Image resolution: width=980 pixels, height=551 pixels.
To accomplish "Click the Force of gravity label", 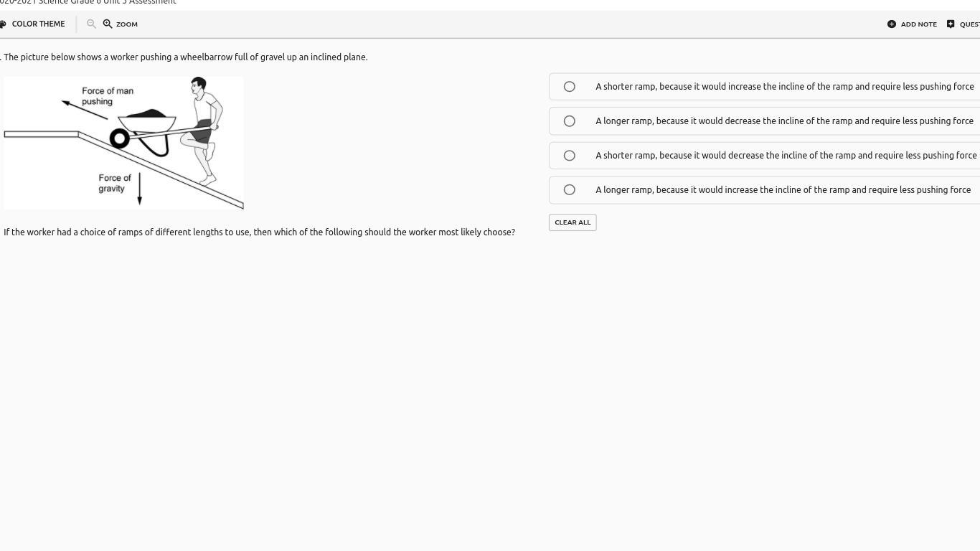I will (115, 183).
